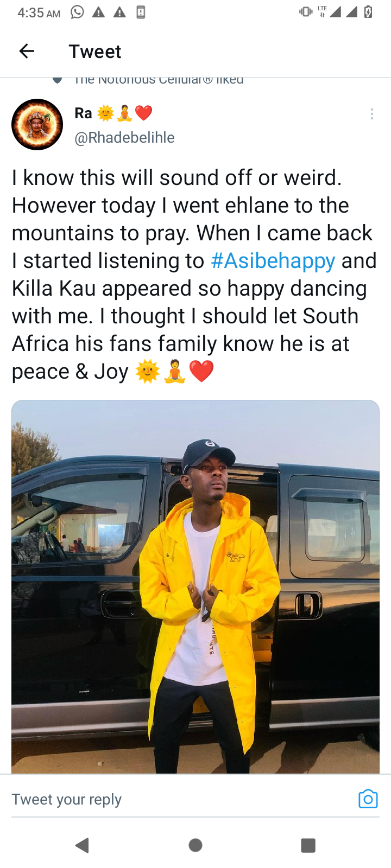Open the camera icon in reply bar

pos(368,799)
